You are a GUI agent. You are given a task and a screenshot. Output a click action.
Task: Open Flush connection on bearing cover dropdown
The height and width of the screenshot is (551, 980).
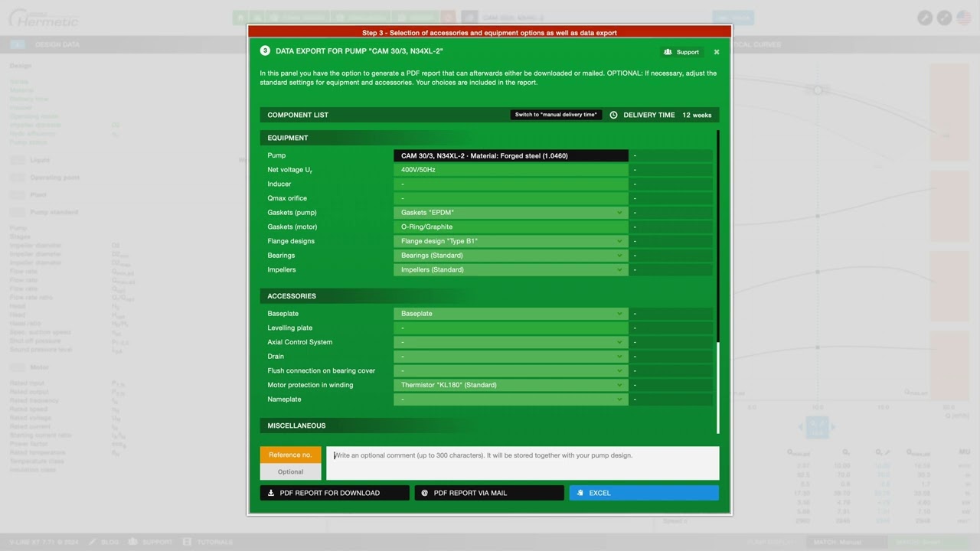(511, 370)
